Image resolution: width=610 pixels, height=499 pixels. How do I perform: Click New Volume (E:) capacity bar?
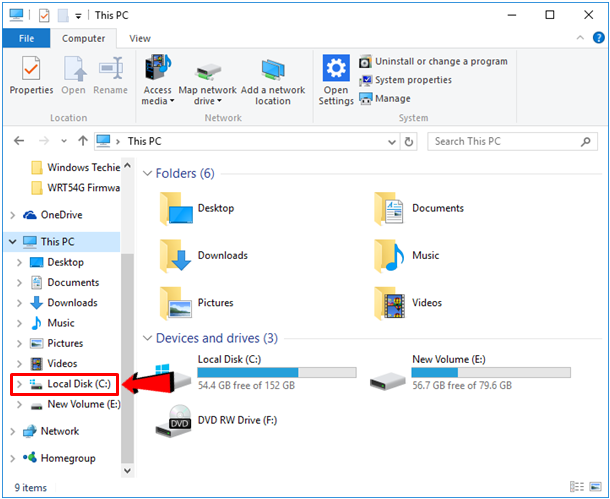pos(491,372)
